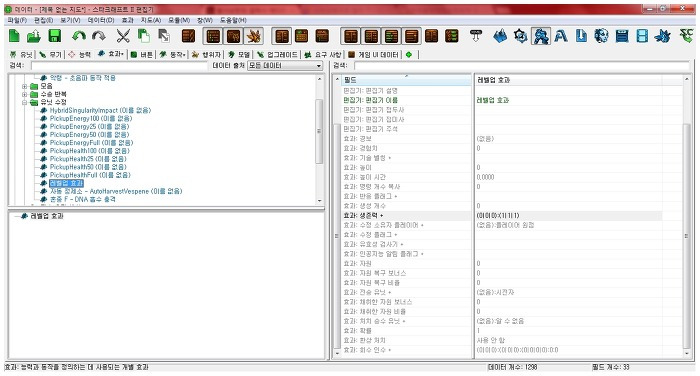Screen dimensions: 700x376
Task: Open the 보기(V) menu
Action: tap(70, 20)
